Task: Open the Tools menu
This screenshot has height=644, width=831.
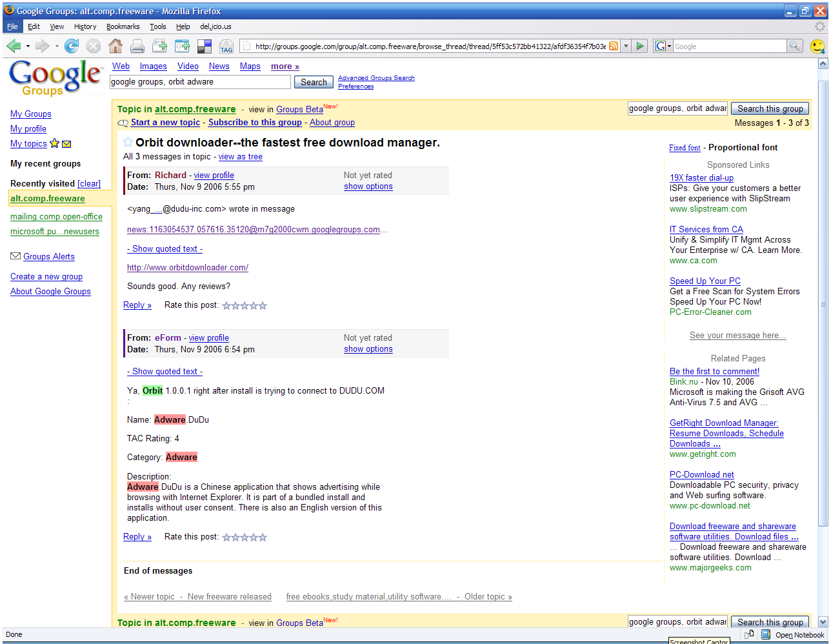Action: (x=158, y=26)
